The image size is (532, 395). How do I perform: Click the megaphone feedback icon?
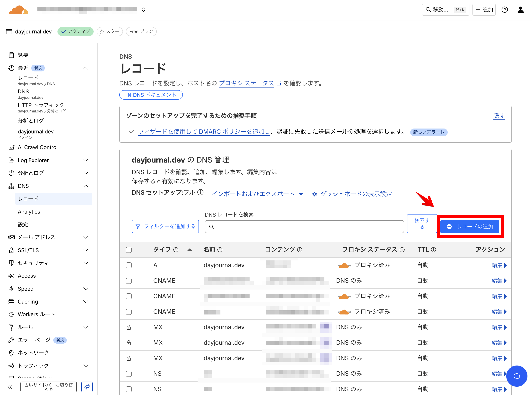87,387
